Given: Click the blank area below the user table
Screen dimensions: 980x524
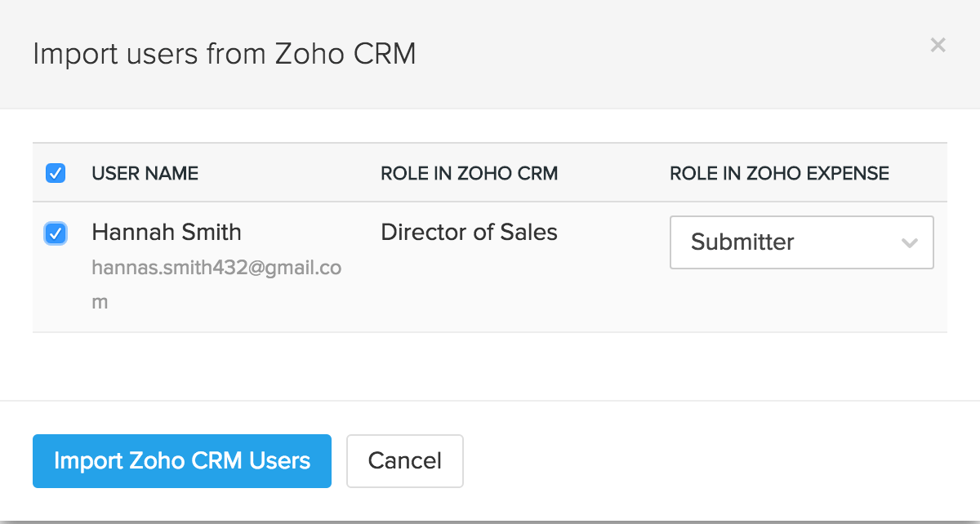Looking at the screenshot, I should tap(490, 366).
